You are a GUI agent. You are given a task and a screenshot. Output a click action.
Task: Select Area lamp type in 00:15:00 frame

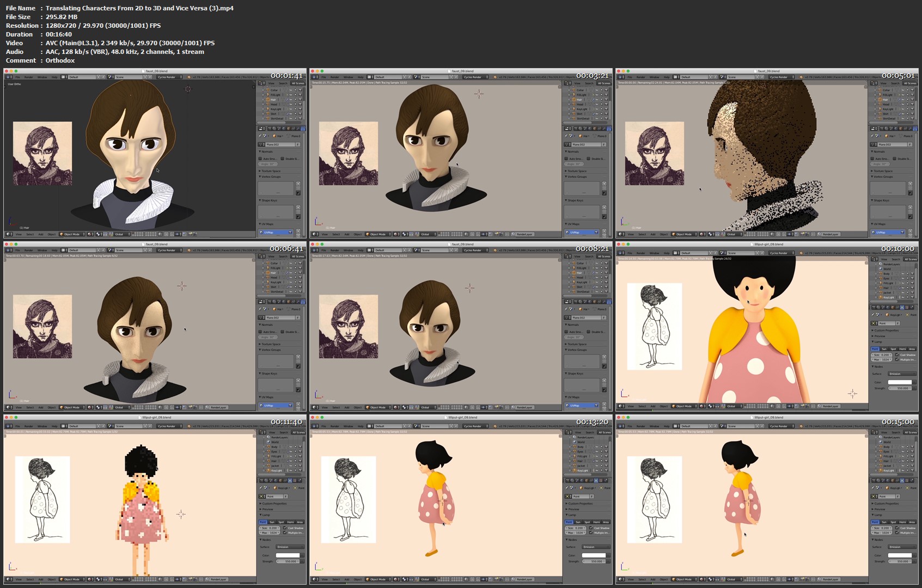pyautogui.click(x=912, y=522)
